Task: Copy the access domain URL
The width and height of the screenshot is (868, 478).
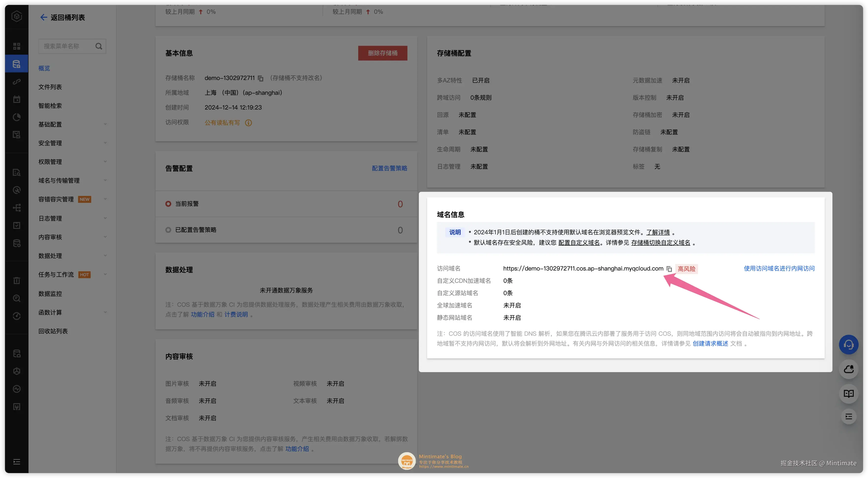Action: pos(669,269)
